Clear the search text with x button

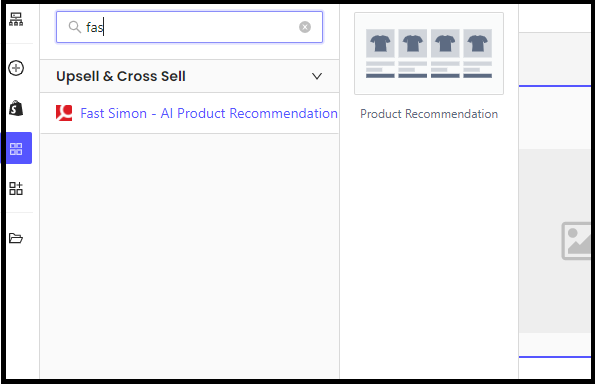[305, 27]
